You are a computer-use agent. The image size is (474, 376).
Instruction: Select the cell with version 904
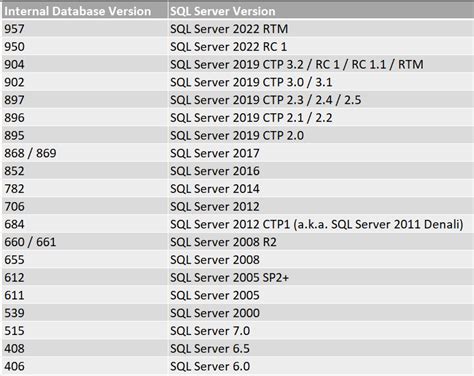click(85, 64)
